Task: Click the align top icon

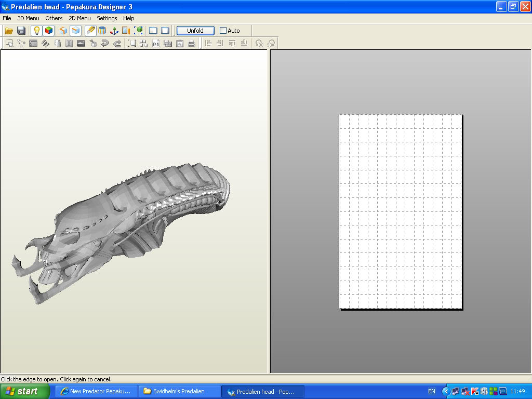Action: coord(232,44)
